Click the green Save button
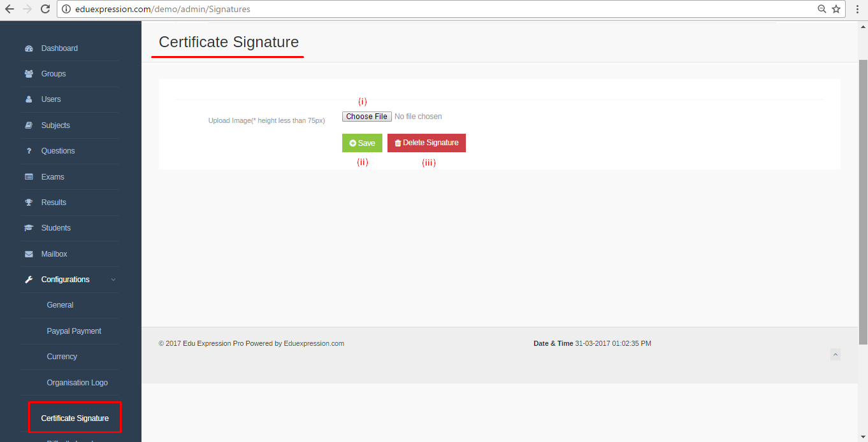This screenshot has width=868, height=442. [362, 143]
